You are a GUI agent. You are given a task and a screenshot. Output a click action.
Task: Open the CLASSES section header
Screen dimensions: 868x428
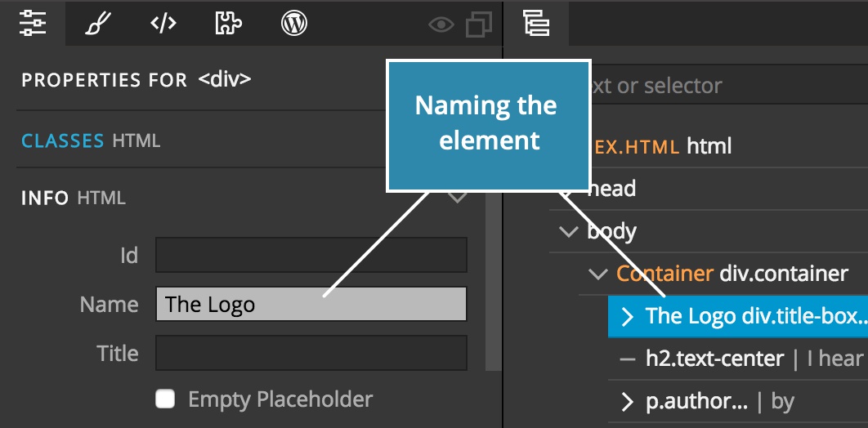pos(63,140)
